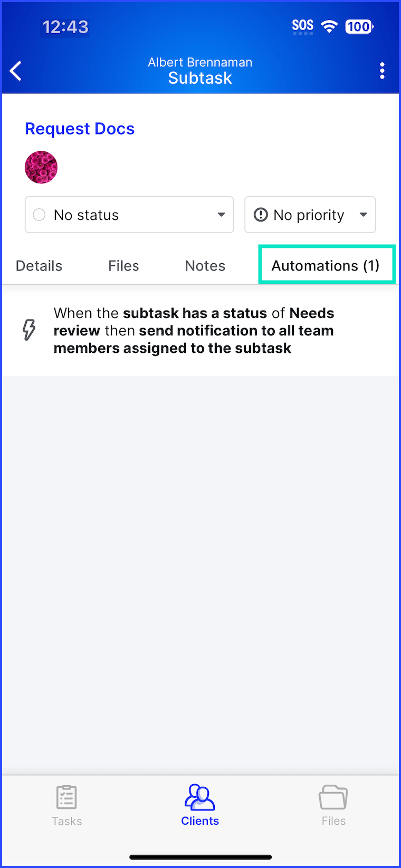The height and width of the screenshot is (868, 401).
Task: Tap the priority exclamation icon
Action: tap(261, 215)
